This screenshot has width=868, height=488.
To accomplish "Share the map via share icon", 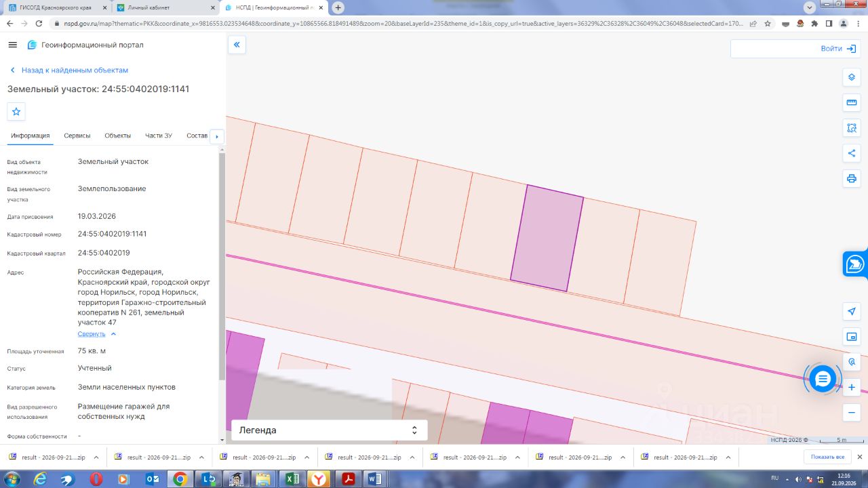I will click(x=852, y=153).
